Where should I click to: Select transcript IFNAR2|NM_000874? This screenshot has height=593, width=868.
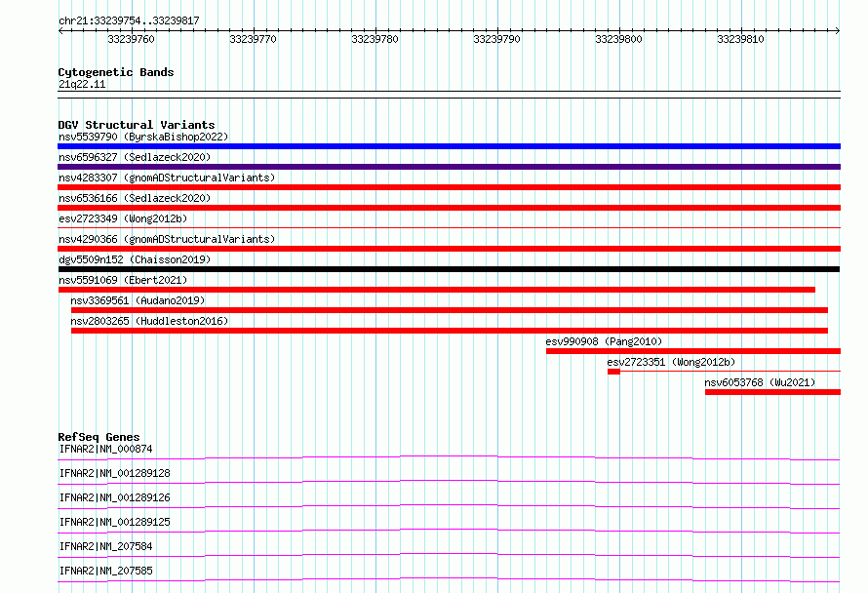click(x=105, y=449)
